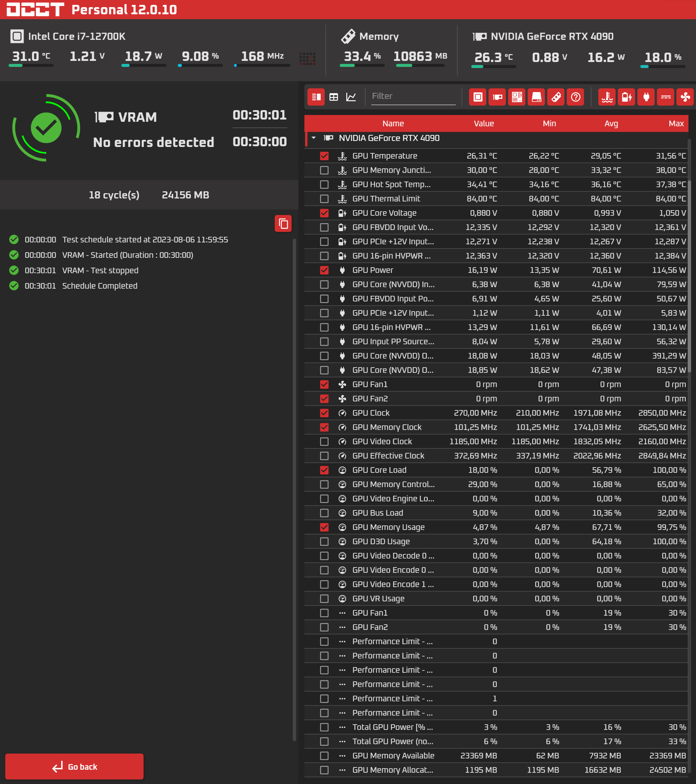Toggle the power (plug) sensors filter icon

[x=646, y=97]
